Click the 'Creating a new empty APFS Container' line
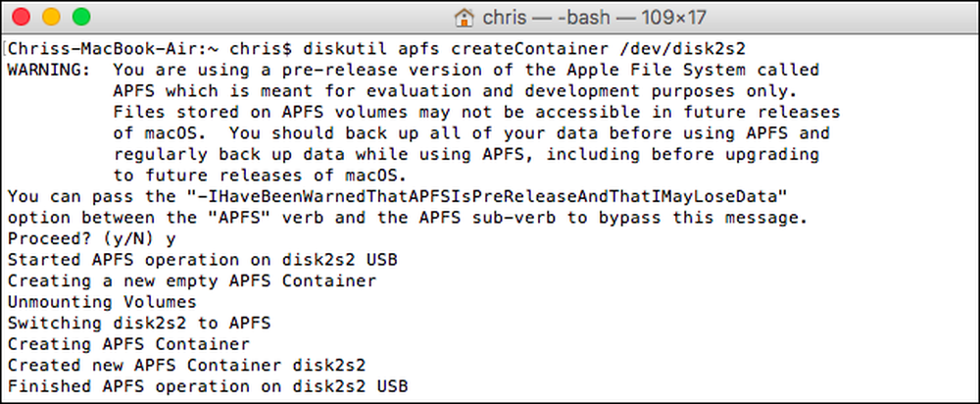The width and height of the screenshot is (980, 404). (192, 280)
